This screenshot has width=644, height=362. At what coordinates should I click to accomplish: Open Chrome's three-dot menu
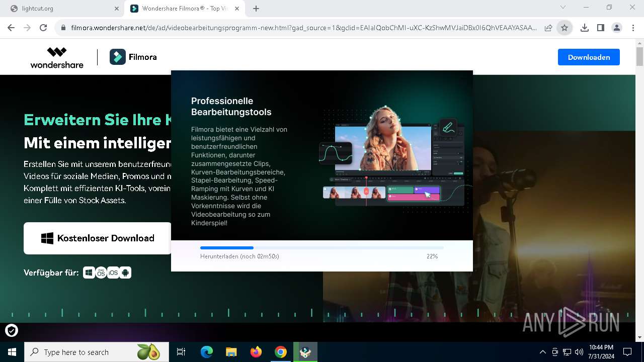[x=633, y=28]
